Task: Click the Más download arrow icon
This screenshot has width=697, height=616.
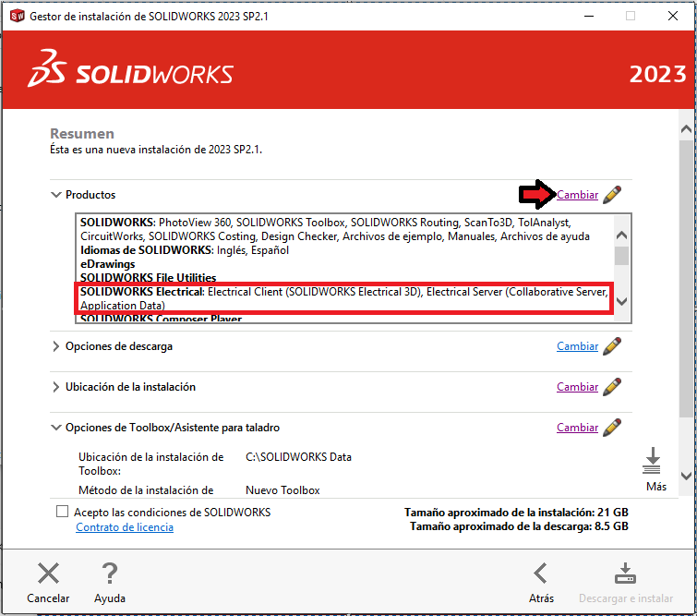Action: (x=652, y=461)
